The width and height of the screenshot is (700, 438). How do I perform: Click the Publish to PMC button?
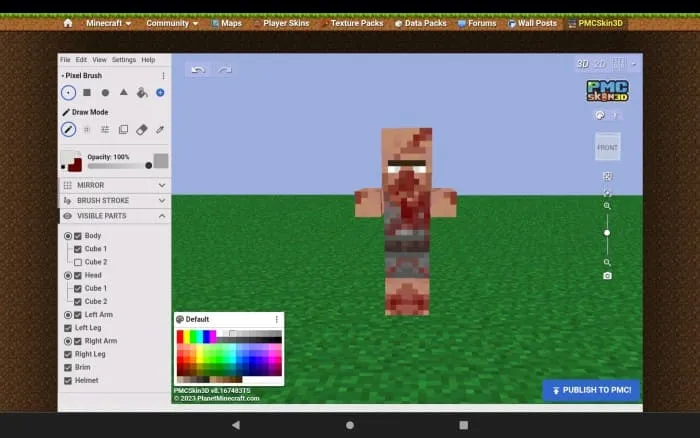pyautogui.click(x=591, y=390)
